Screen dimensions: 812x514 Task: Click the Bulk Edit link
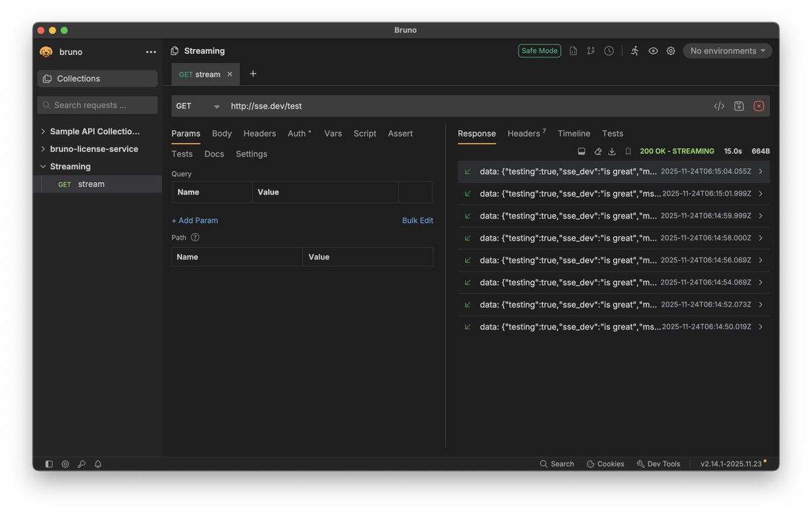coord(418,221)
